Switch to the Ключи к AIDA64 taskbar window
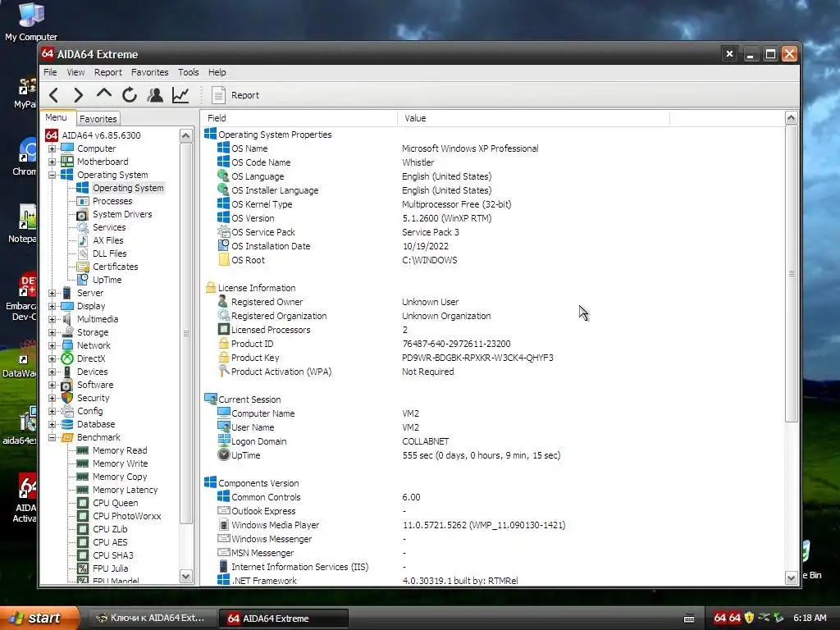Screen dimensions: 840x630 152,619
